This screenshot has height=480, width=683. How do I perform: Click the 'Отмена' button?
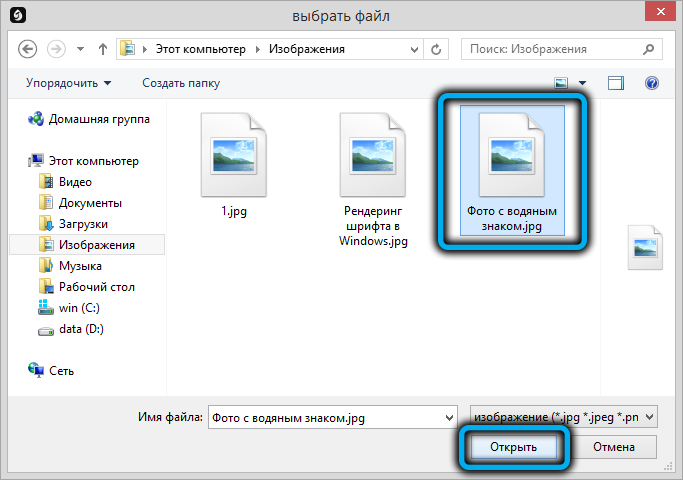[x=614, y=447]
